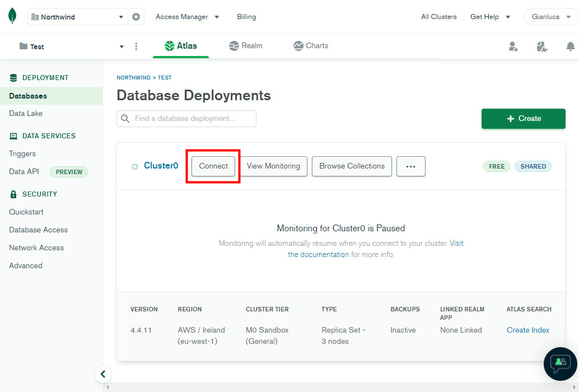Expand the Get Help menu

[x=490, y=17]
